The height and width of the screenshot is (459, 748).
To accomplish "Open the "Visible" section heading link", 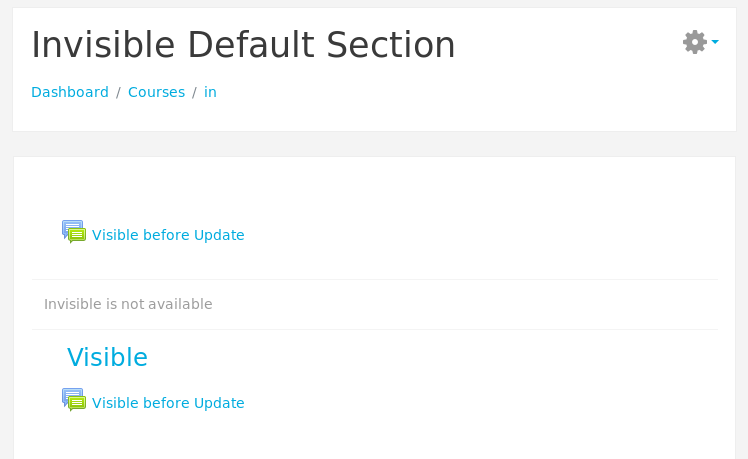I will (x=107, y=357).
